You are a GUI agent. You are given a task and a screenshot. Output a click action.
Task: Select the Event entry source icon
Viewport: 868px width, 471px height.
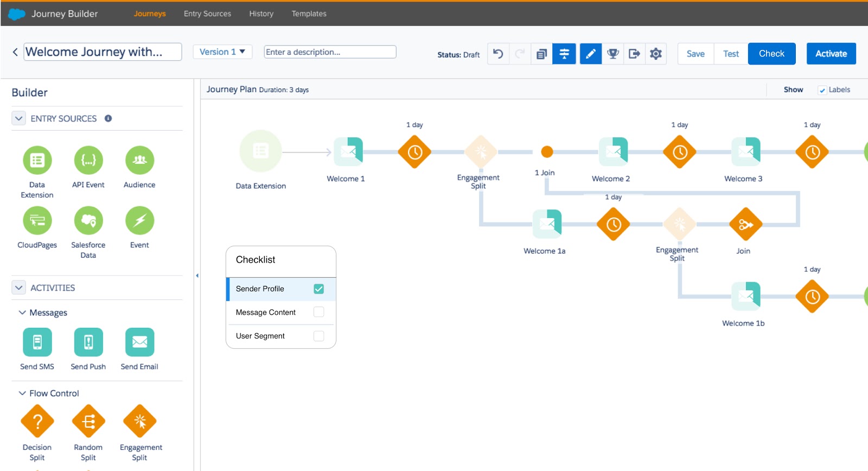pos(139,220)
